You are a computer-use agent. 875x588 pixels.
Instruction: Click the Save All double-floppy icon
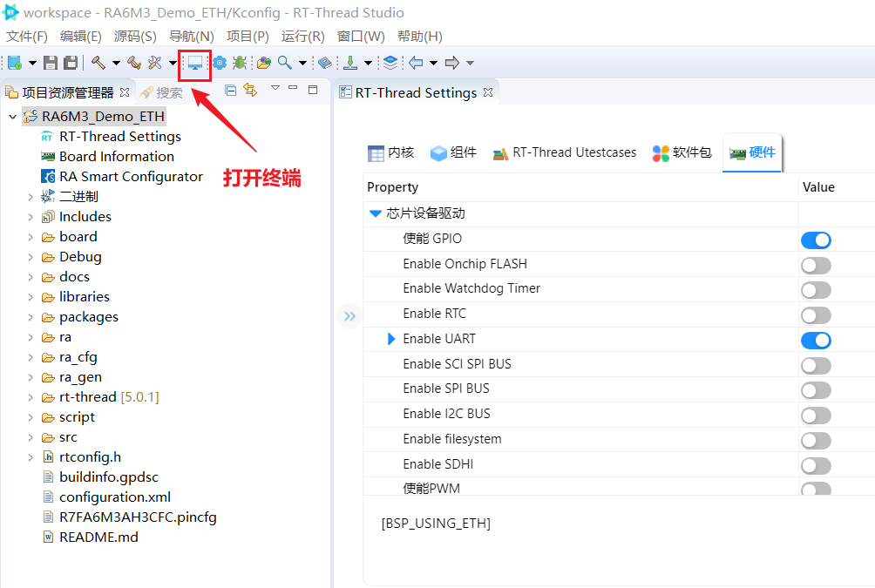click(71, 63)
